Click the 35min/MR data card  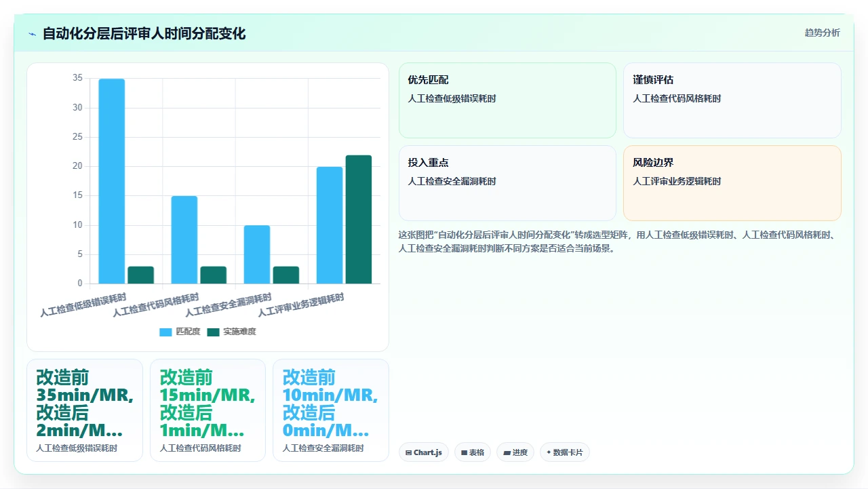pyautogui.click(x=85, y=410)
